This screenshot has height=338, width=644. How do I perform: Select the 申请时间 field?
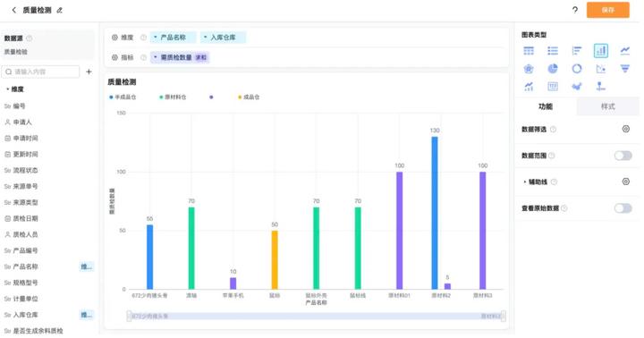coord(25,138)
